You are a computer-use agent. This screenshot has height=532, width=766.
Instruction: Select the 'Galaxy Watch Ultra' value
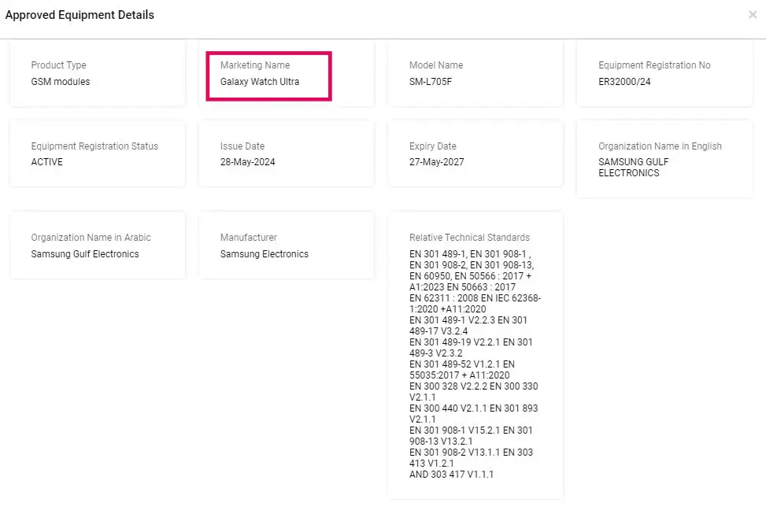point(260,82)
